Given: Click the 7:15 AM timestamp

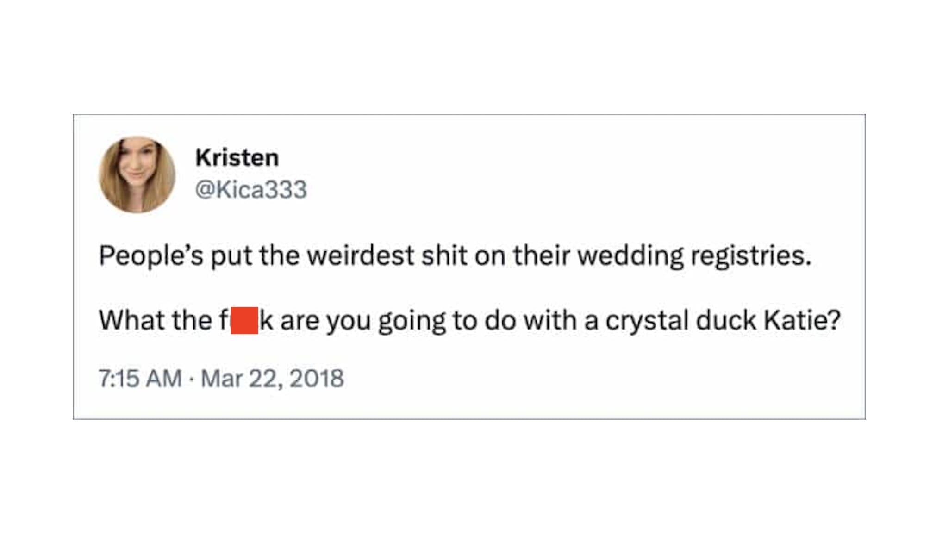Looking at the screenshot, I should click(140, 378).
